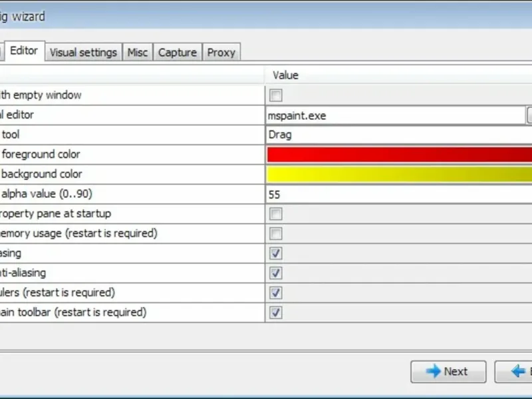532x399 pixels.
Task: Pick the yellow background color swatch
Action: pos(399,174)
